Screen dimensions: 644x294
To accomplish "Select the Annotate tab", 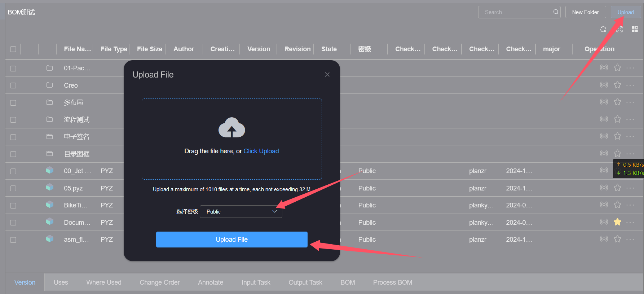I will (x=211, y=282).
